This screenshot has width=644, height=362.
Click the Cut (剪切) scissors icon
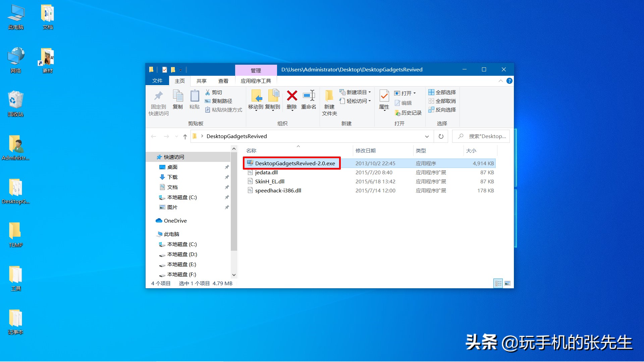tap(208, 92)
